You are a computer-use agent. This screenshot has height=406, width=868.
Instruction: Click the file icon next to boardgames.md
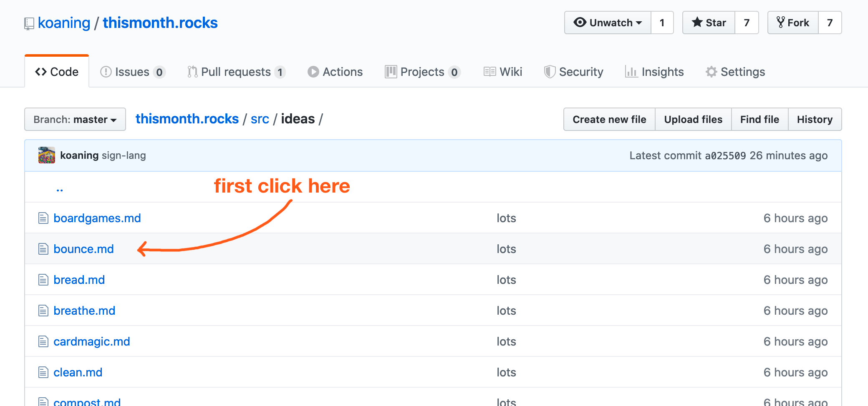click(x=43, y=218)
